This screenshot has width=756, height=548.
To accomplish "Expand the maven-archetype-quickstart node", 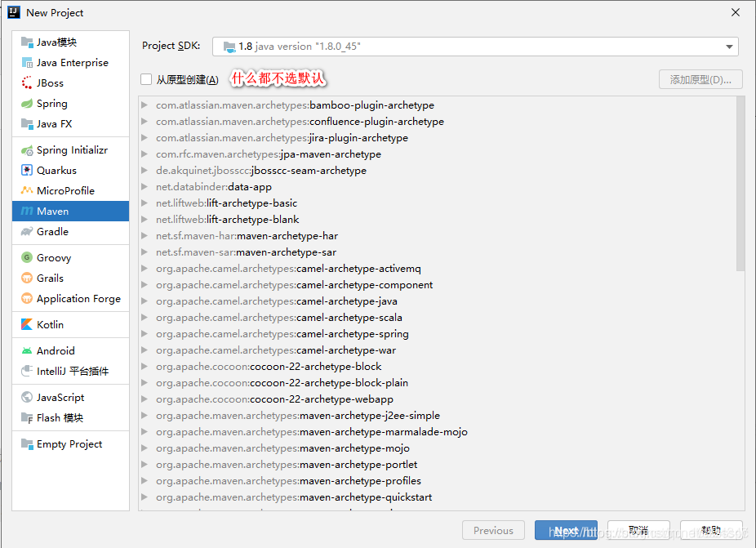I will tap(145, 497).
